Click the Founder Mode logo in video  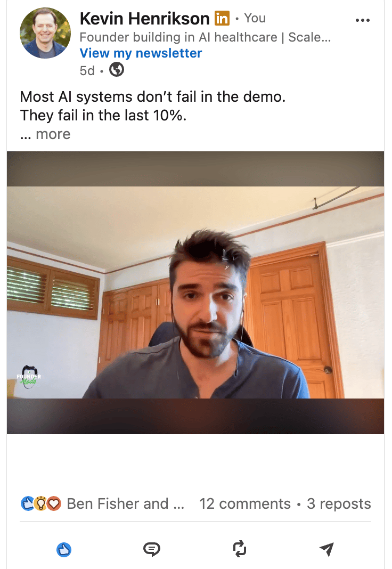coord(29,377)
